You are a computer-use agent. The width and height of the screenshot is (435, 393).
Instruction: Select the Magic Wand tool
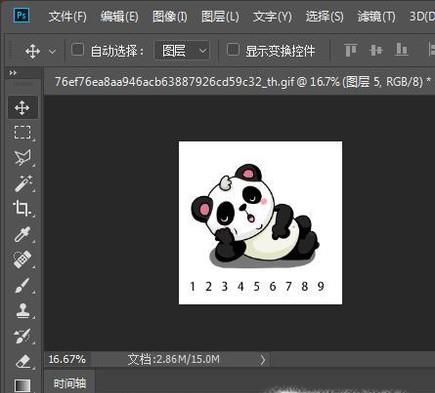pos(23,183)
